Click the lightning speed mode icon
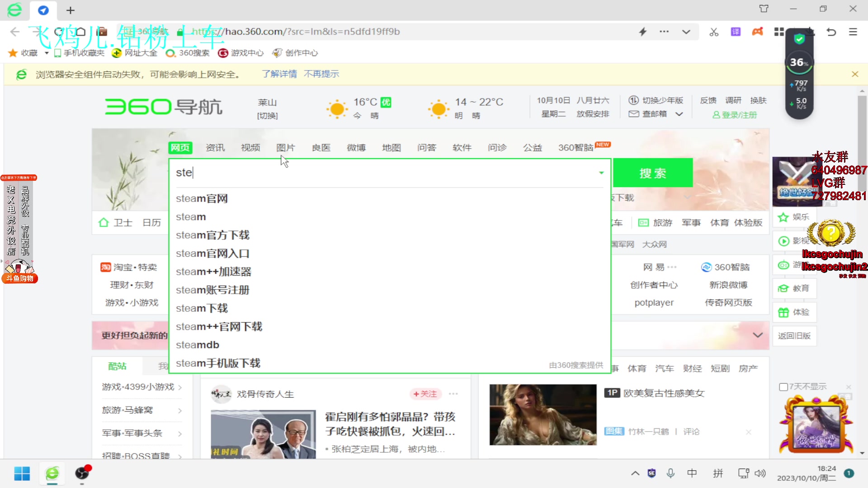Image resolution: width=868 pixels, height=488 pixels. point(643,32)
